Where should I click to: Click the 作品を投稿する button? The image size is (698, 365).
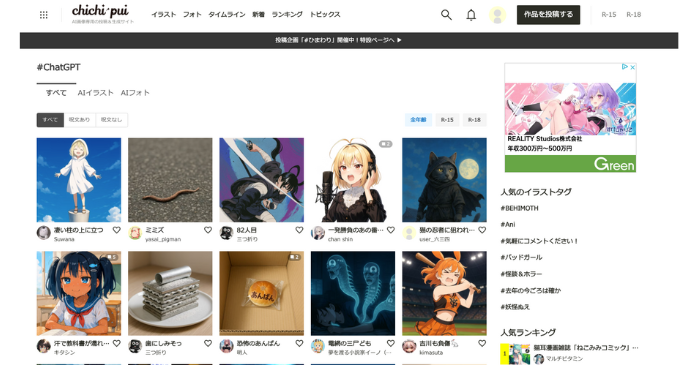point(548,15)
